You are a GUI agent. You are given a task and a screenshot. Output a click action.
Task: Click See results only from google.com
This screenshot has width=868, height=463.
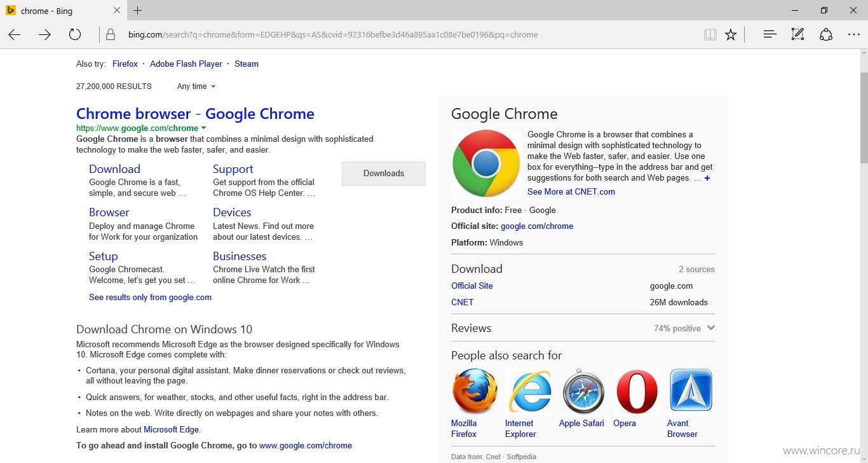[x=150, y=298]
